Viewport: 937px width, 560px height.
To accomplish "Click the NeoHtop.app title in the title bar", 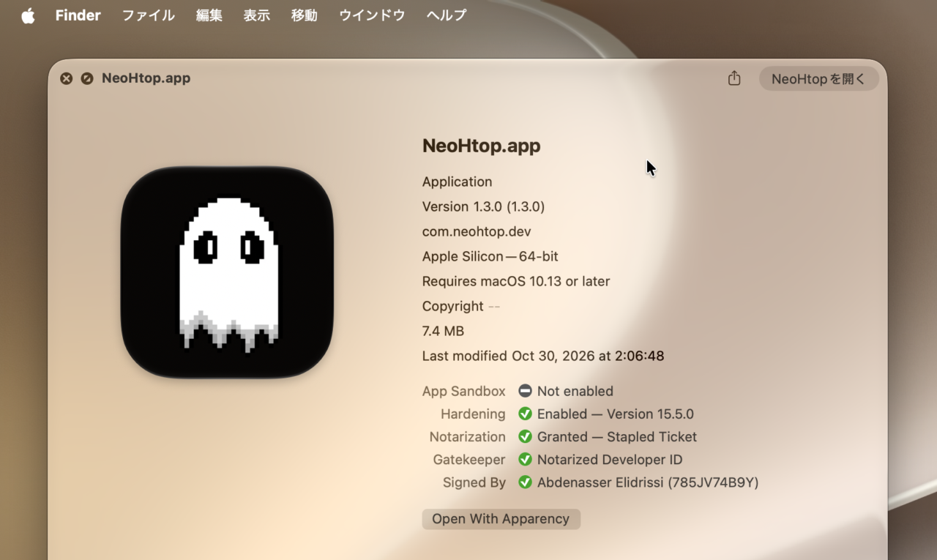I will pos(146,78).
